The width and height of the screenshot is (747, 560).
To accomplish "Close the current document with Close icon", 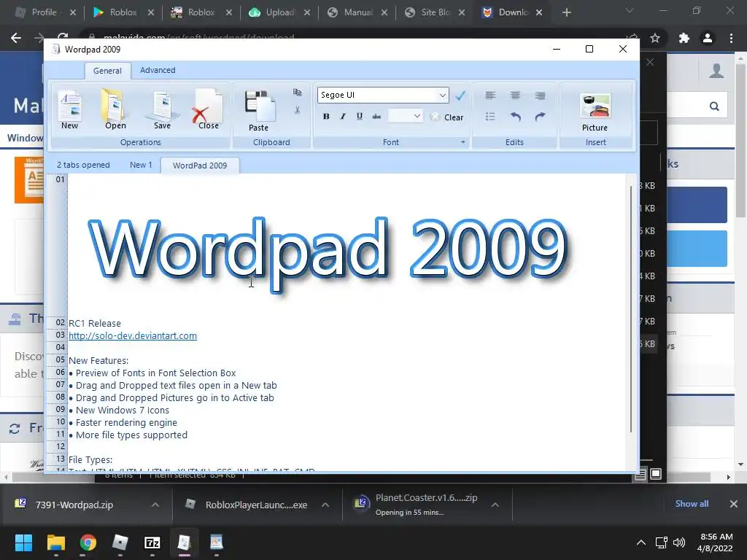I will 208,109.
